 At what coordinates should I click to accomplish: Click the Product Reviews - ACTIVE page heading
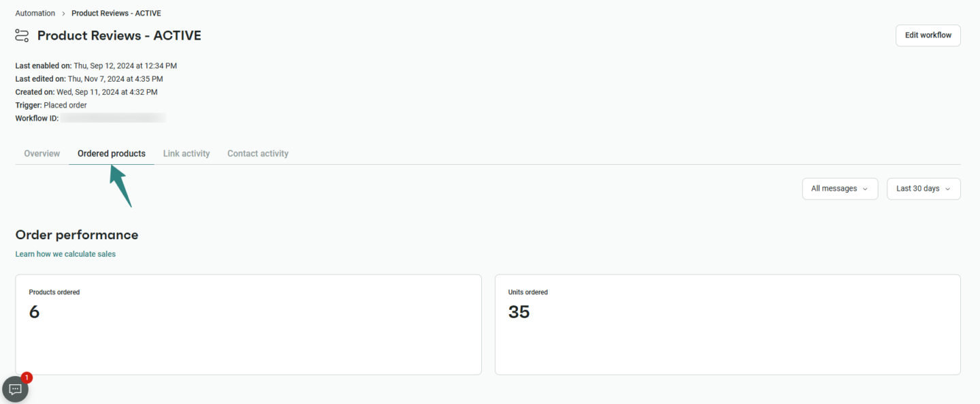pos(119,35)
